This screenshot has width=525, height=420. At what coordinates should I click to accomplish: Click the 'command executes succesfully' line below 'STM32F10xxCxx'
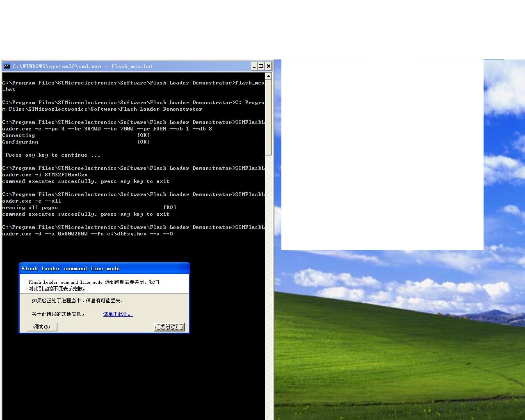point(86,181)
